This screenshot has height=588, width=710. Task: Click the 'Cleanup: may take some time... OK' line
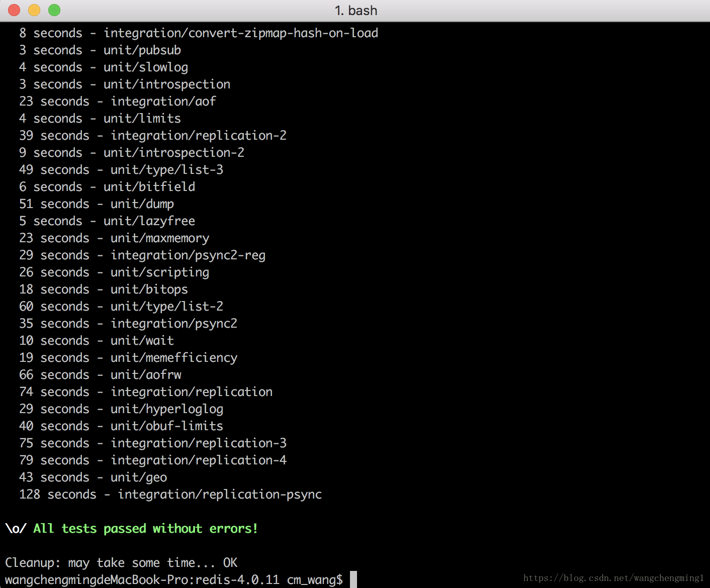(121, 563)
